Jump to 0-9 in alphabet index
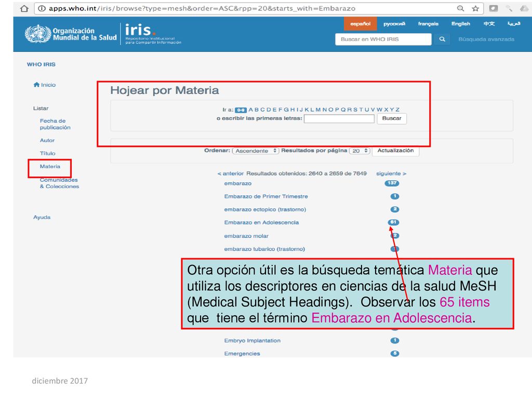Image resolution: width=532 pixels, height=399 pixels. pyautogui.click(x=241, y=110)
